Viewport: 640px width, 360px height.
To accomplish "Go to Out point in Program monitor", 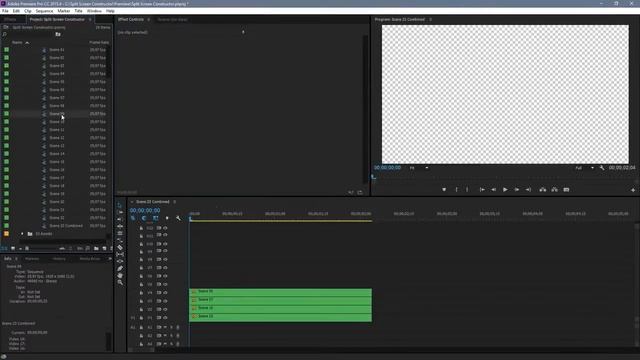I will pos(528,190).
